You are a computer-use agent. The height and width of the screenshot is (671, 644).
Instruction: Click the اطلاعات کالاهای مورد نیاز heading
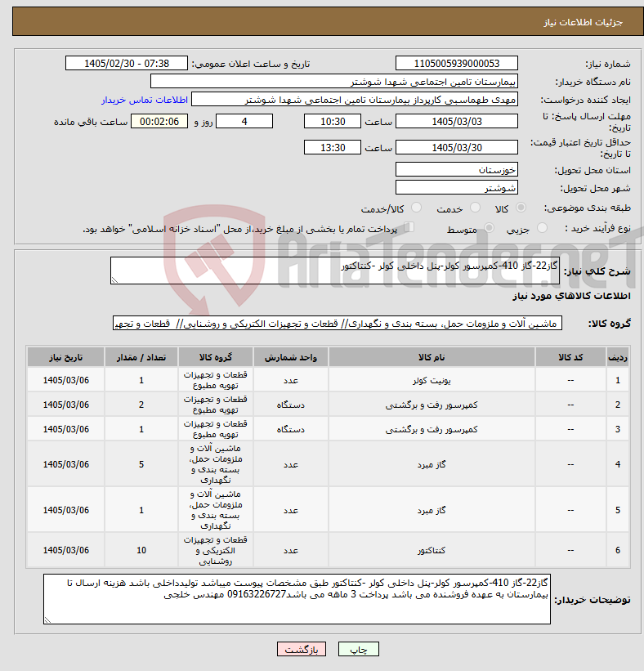[571, 296]
